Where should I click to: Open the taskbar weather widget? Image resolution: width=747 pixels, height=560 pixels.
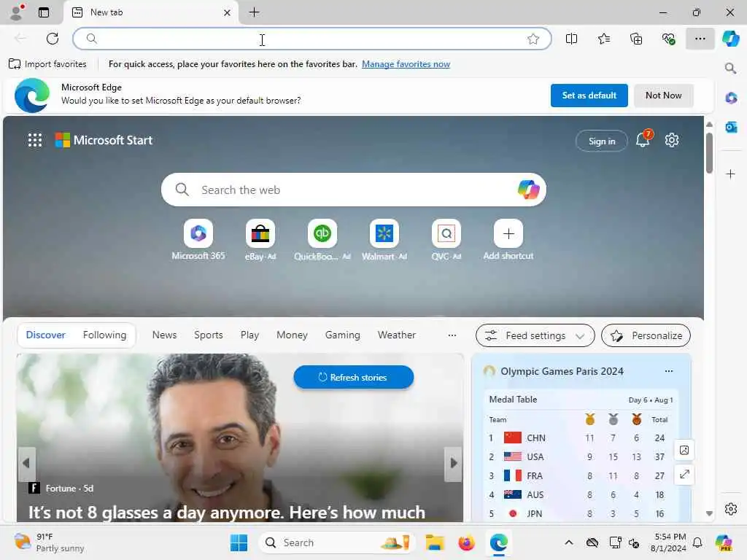[x=49, y=542]
